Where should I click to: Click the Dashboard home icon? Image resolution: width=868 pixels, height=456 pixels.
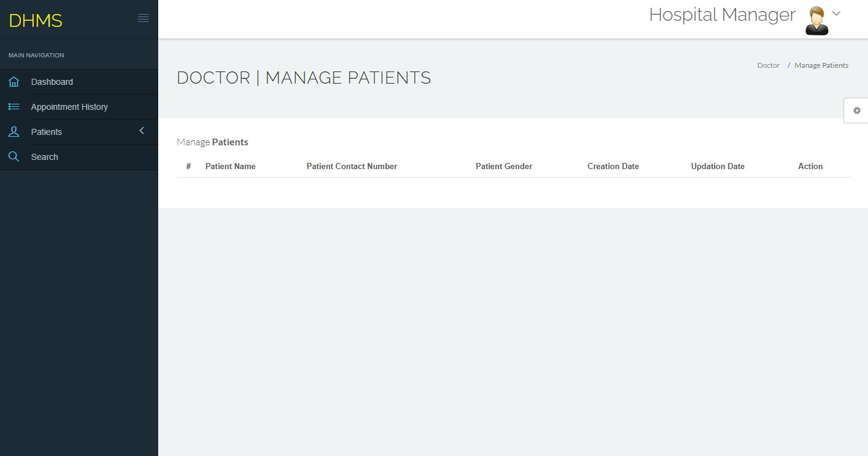click(14, 82)
